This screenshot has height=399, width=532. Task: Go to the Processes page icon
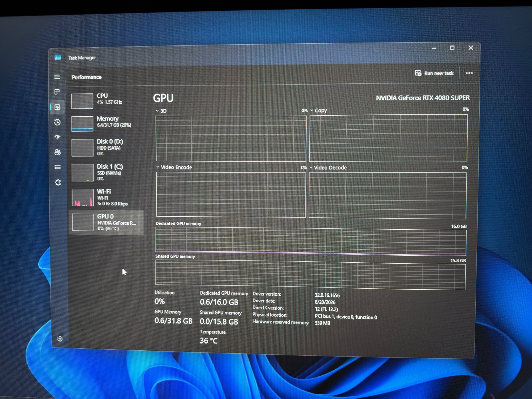tap(57, 92)
